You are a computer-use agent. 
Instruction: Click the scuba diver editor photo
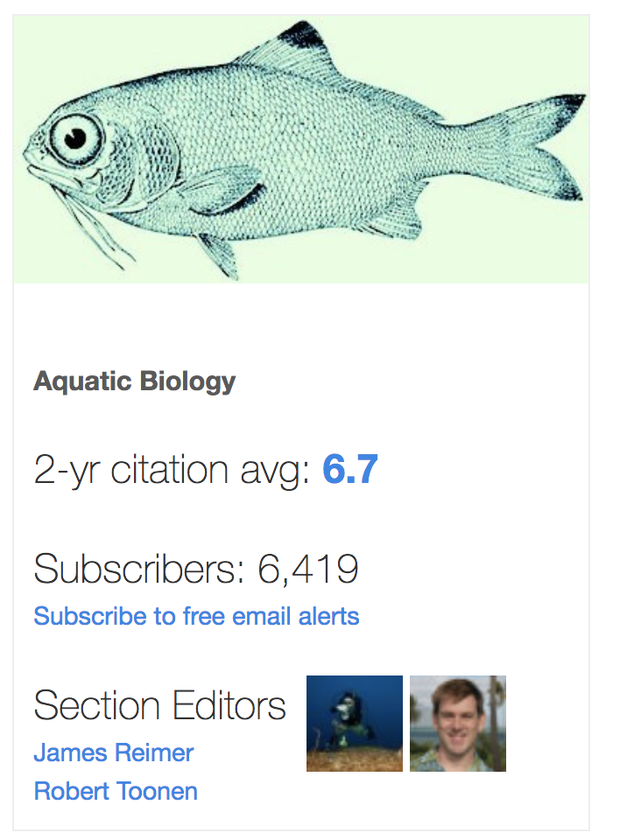coord(355,724)
